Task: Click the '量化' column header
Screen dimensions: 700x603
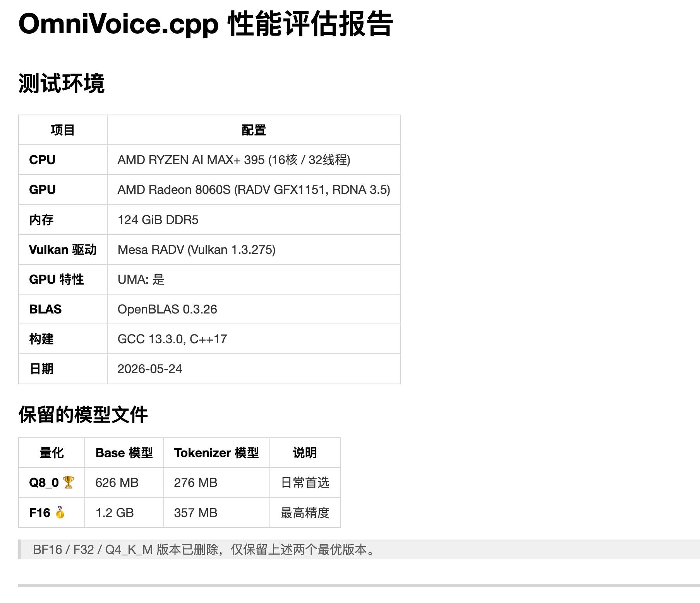Action: click(51, 453)
